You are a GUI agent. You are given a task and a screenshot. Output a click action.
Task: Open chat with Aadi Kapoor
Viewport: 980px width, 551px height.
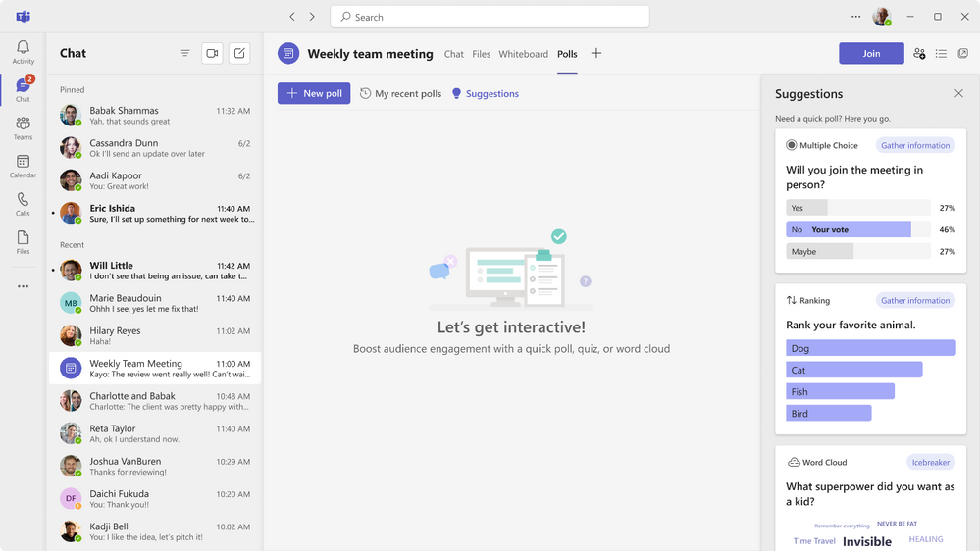pos(155,180)
